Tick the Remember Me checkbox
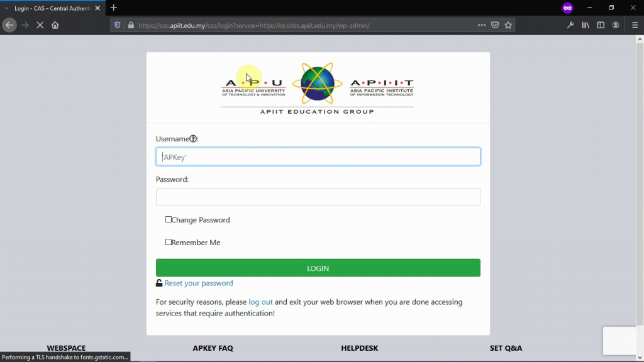The height and width of the screenshot is (362, 644). pos(169,242)
